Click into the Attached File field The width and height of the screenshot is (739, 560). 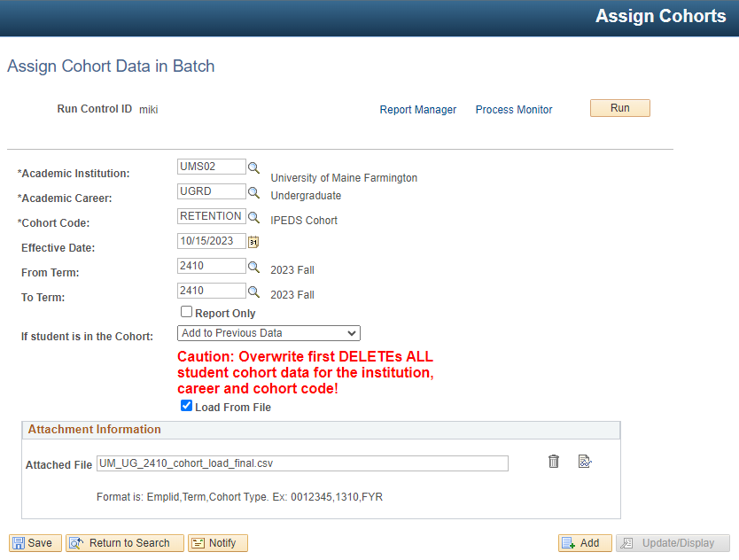click(x=302, y=463)
